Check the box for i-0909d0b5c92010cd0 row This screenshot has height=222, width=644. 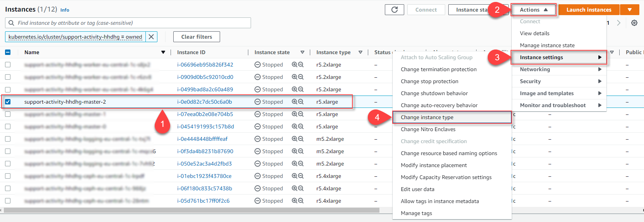(x=8, y=77)
